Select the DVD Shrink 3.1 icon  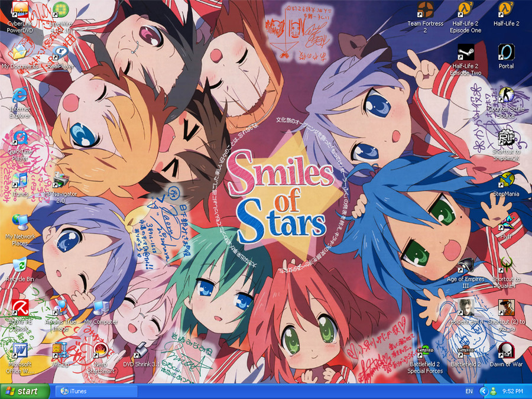[141, 351]
